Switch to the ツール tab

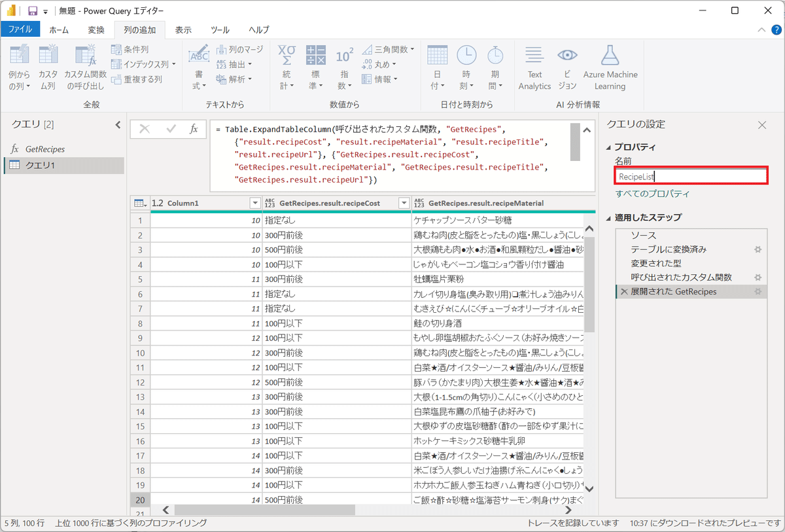click(220, 29)
